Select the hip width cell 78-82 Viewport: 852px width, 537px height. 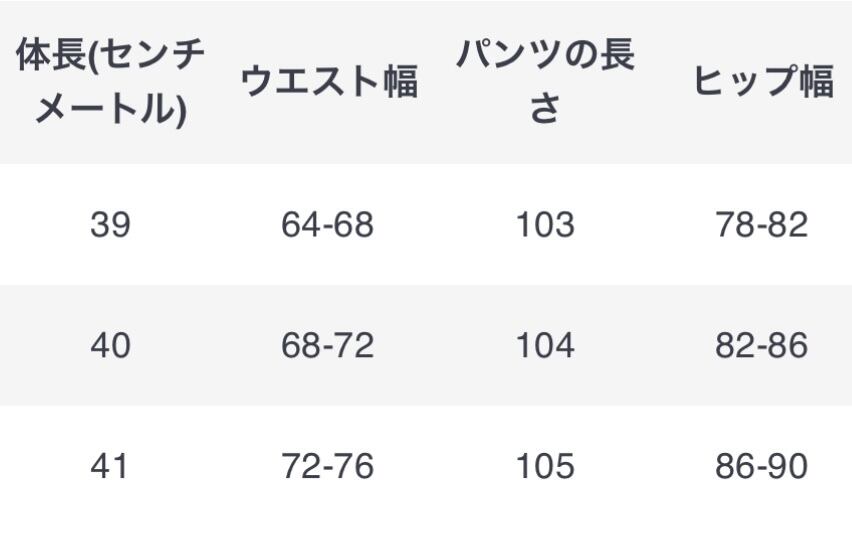tap(761, 226)
